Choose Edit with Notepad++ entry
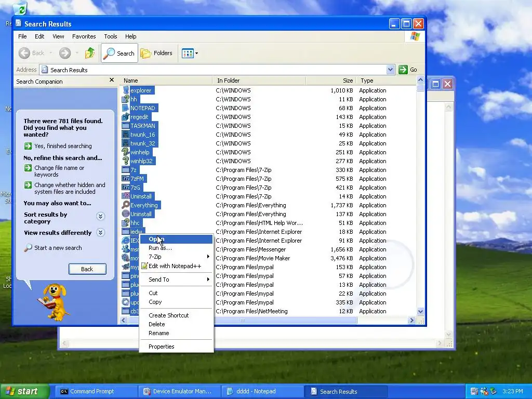The width and height of the screenshot is (532, 399). (x=176, y=266)
